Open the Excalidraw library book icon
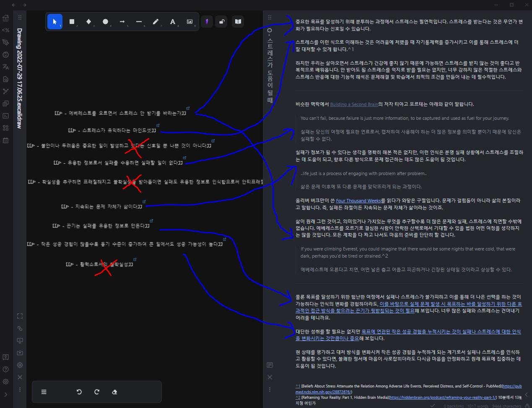This screenshot has width=532, height=408. [x=238, y=21]
